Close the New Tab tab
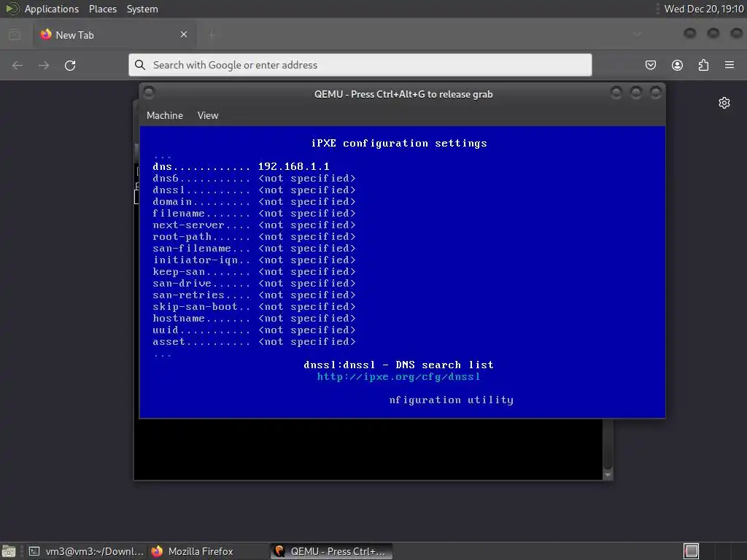747x560 pixels. pos(184,34)
